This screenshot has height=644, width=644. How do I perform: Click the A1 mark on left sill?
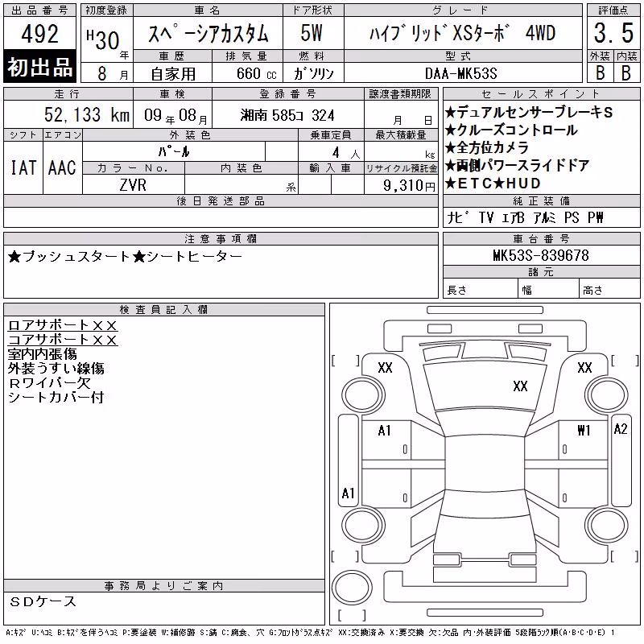pyautogui.click(x=348, y=493)
